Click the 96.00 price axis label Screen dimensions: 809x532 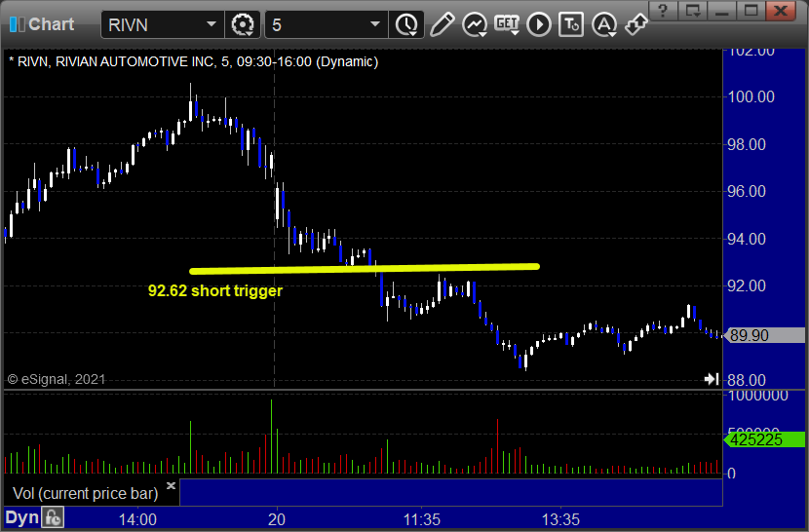(747, 191)
